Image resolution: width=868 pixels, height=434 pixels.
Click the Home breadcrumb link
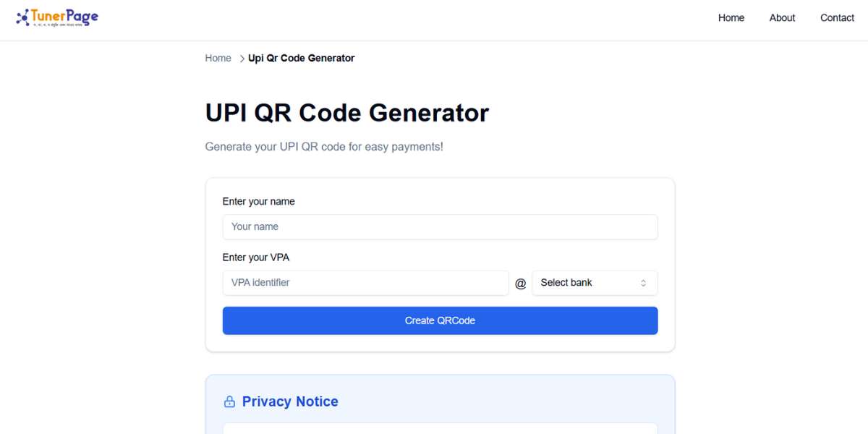(x=218, y=57)
